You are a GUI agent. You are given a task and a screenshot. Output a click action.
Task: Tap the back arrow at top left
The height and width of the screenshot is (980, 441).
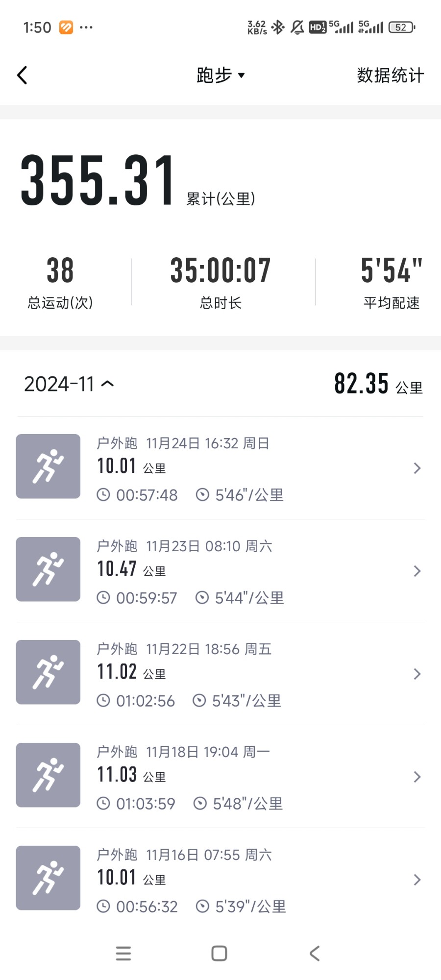coord(22,75)
